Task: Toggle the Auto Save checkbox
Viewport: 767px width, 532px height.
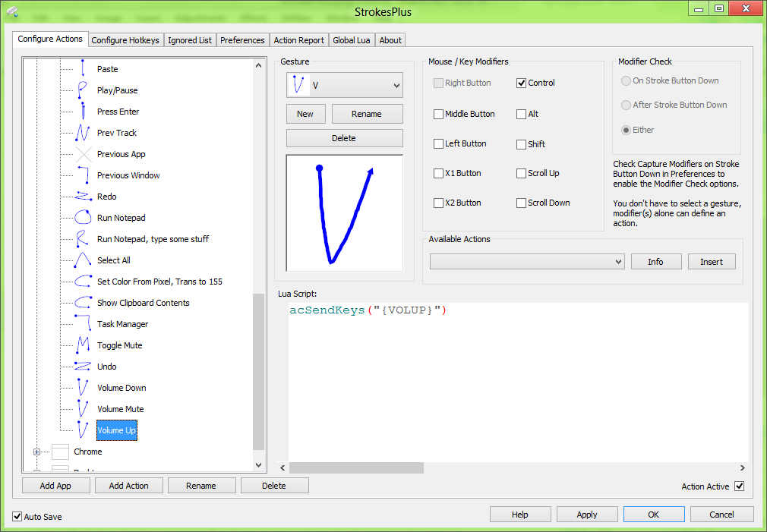Action: click(x=17, y=516)
